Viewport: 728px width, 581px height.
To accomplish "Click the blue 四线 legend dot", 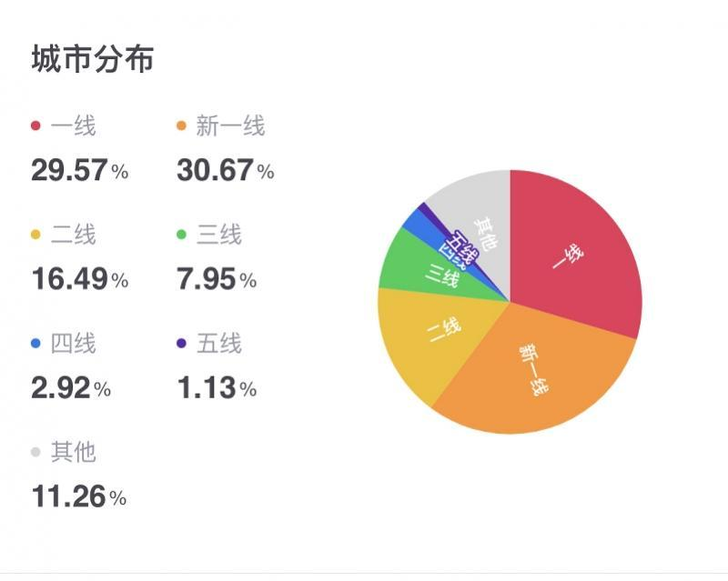I will [35, 344].
